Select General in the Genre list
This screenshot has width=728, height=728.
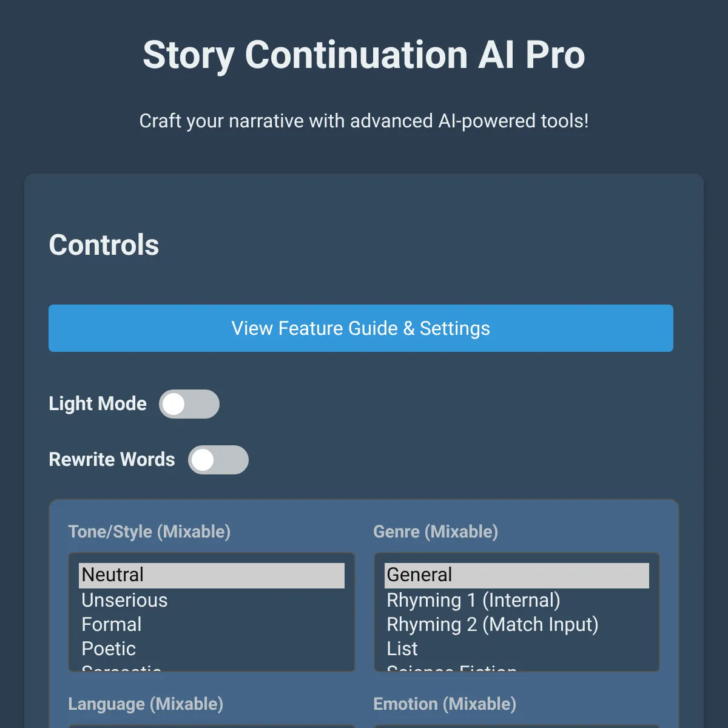[x=516, y=575]
